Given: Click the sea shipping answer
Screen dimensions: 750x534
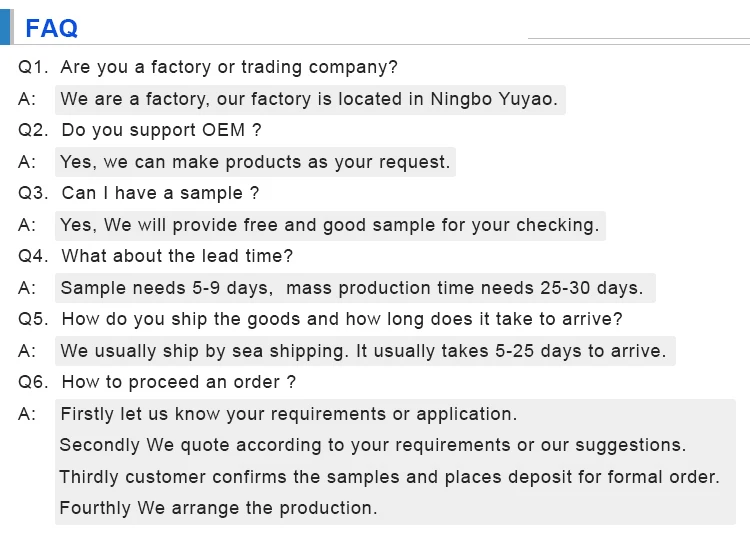Looking at the screenshot, I should [363, 351].
